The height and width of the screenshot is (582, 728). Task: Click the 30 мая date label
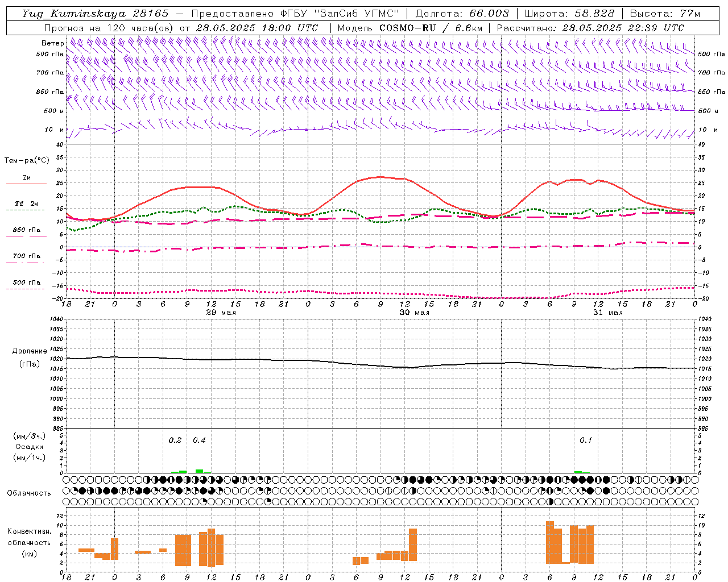pos(415,313)
